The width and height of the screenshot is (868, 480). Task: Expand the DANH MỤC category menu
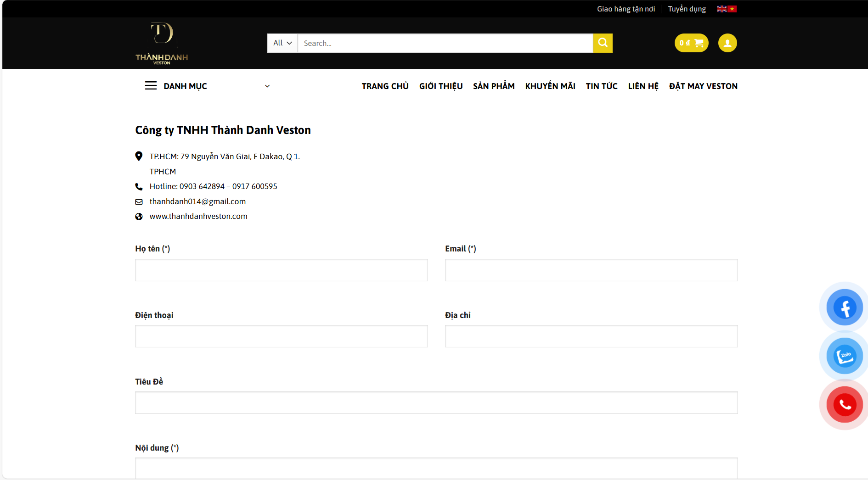click(x=267, y=86)
